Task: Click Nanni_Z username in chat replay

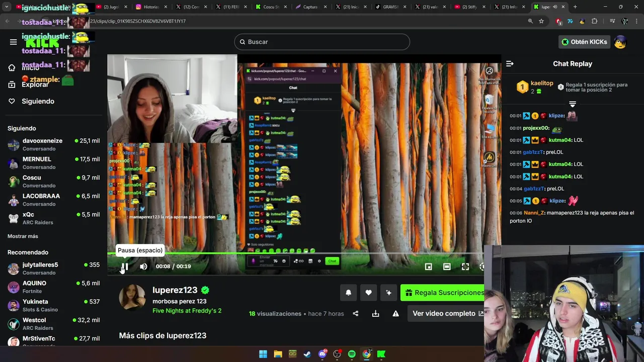Action: coord(533,213)
